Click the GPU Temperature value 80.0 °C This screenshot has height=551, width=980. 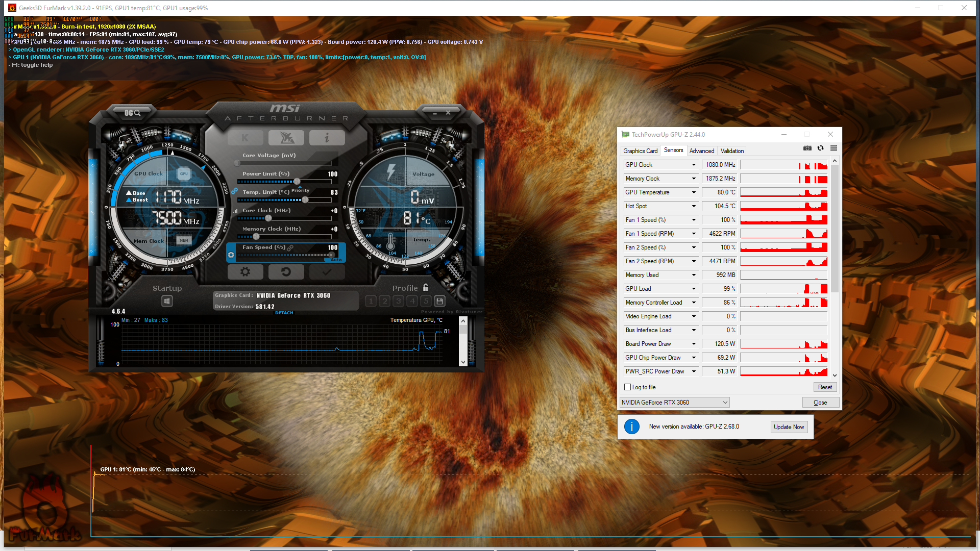pyautogui.click(x=720, y=192)
